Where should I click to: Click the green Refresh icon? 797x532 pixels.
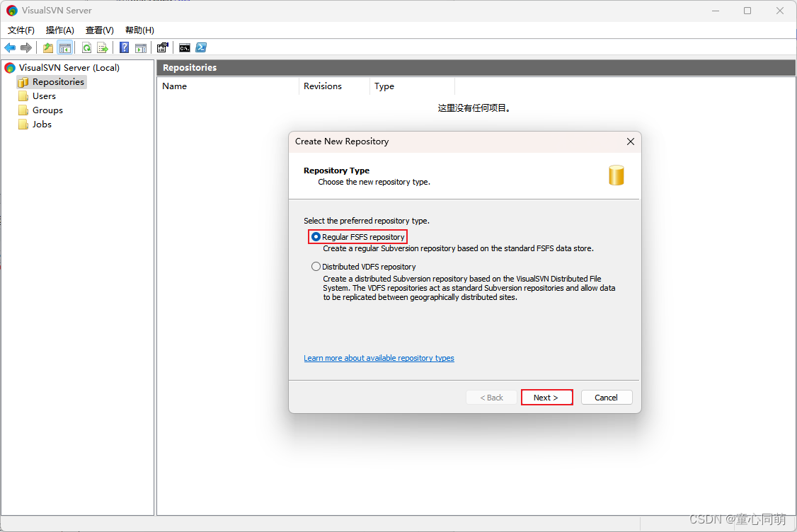click(87, 48)
